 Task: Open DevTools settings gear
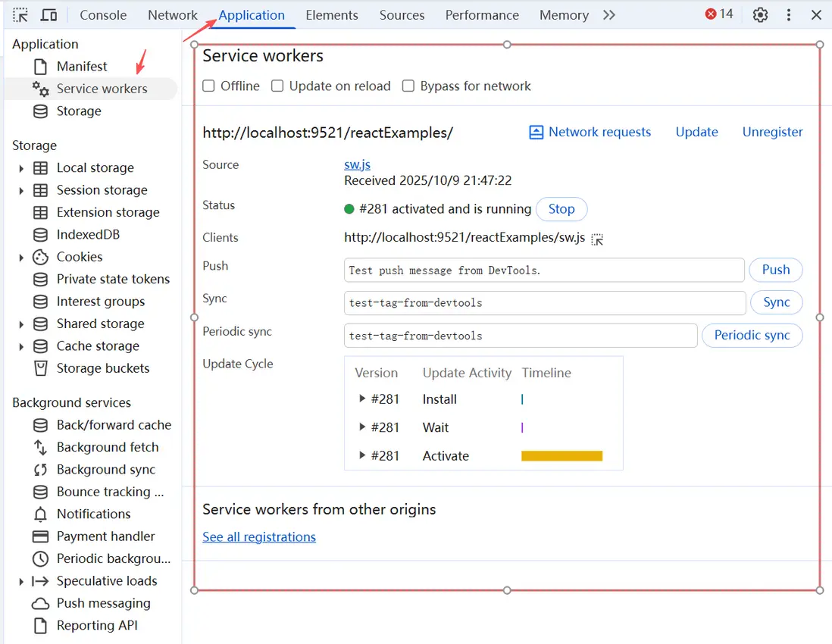760,15
